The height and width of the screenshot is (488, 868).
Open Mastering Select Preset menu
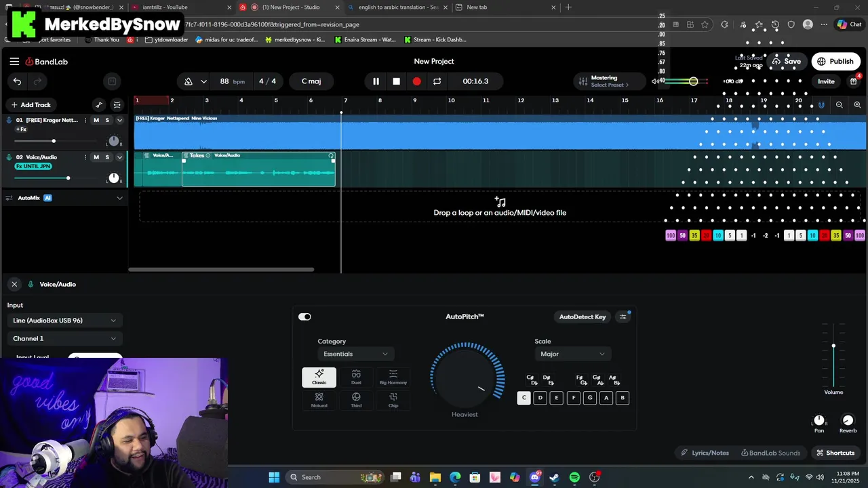(x=610, y=85)
